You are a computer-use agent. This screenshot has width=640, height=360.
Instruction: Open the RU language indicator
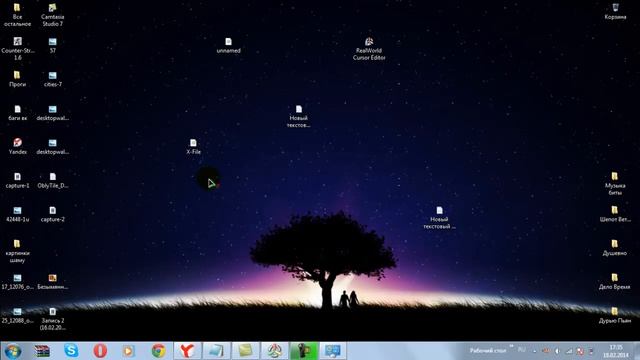pyautogui.click(x=522, y=350)
